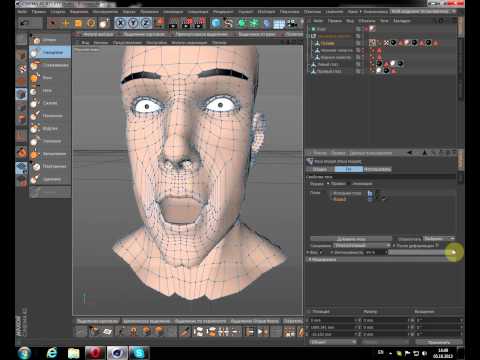This screenshot has height=360, width=480.
Task: Open the Windows Start button
Action: point(24,353)
